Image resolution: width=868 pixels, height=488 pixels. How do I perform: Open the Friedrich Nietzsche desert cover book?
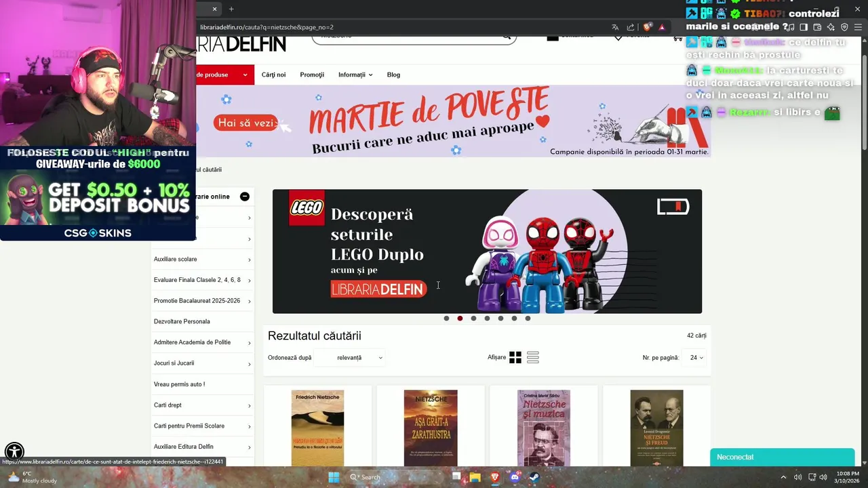point(317,428)
